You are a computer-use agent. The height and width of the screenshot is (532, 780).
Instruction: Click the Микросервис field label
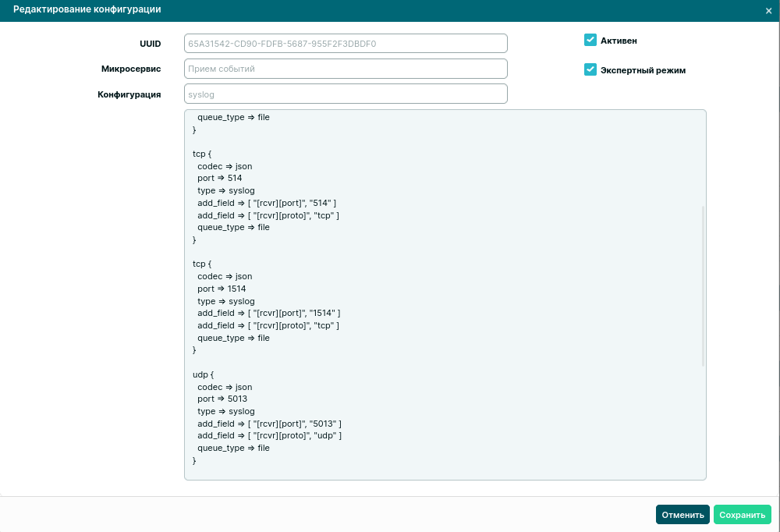click(131, 69)
